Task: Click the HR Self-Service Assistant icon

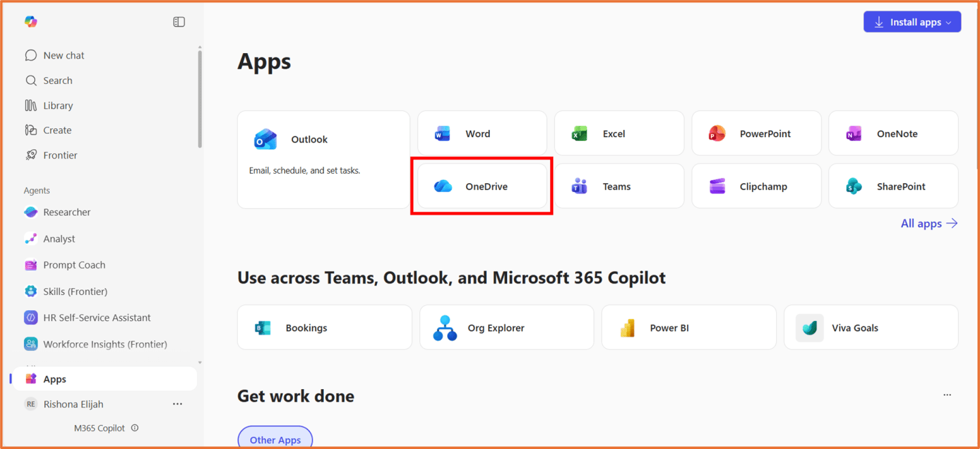Action: pyautogui.click(x=31, y=318)
